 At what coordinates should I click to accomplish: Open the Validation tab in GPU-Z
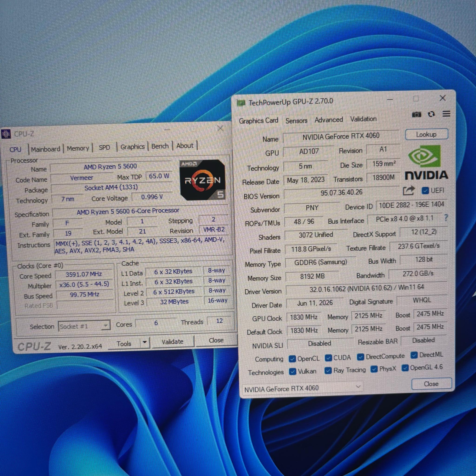(x=364, y=119)
